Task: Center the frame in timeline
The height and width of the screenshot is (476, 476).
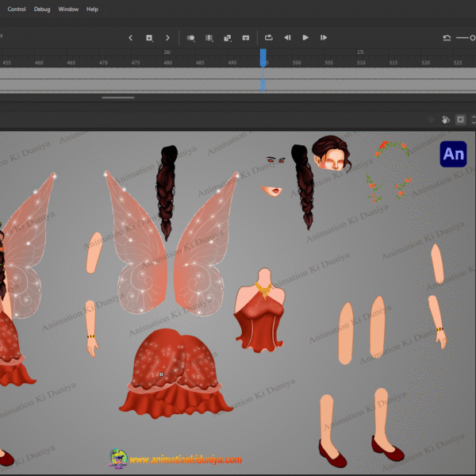Action: (246, 37)
